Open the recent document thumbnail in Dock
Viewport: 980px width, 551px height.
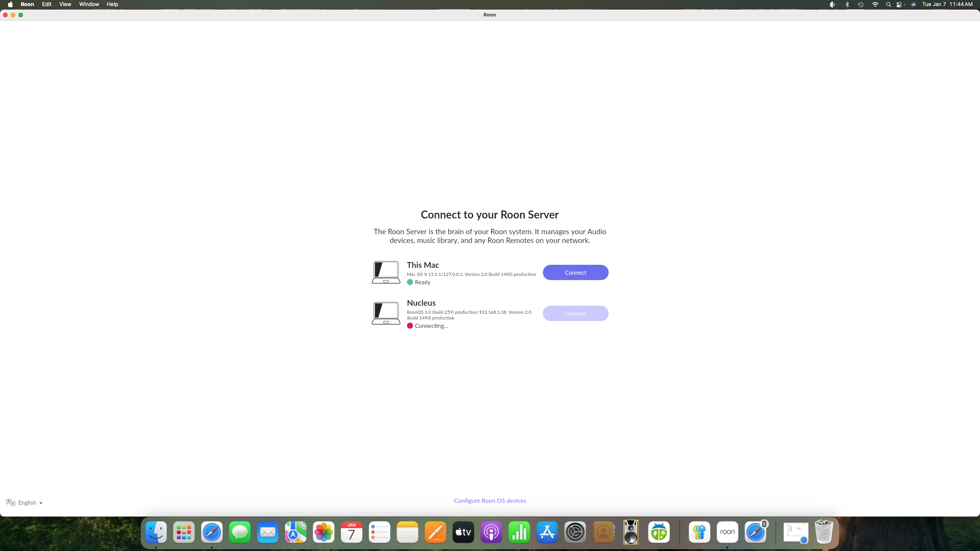pos(796,533)
